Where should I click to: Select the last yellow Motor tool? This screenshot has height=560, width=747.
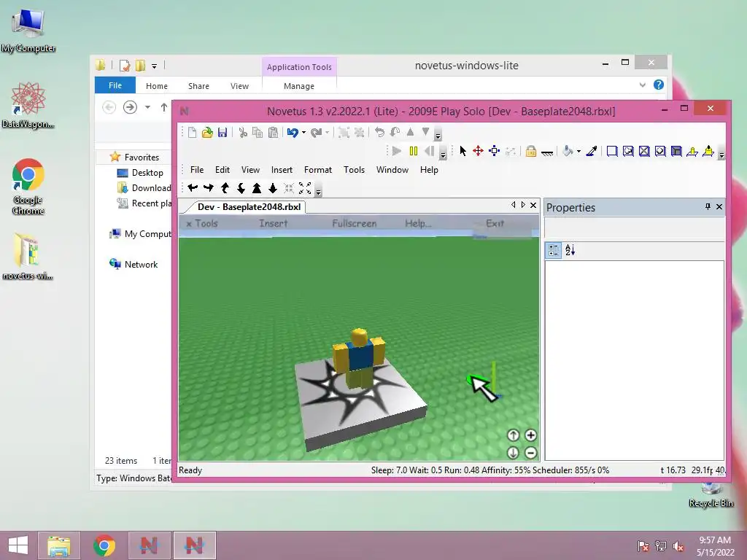point(708,152)
